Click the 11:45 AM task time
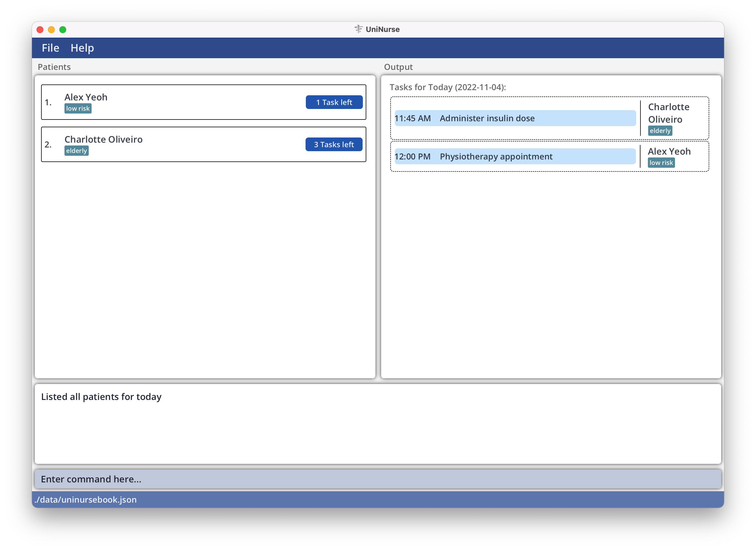The height and width of the screenshot is (550, 756). (412, 118)
